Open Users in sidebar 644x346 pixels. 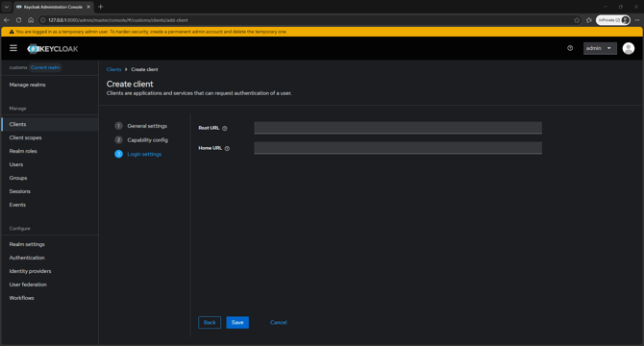(16, 164)
